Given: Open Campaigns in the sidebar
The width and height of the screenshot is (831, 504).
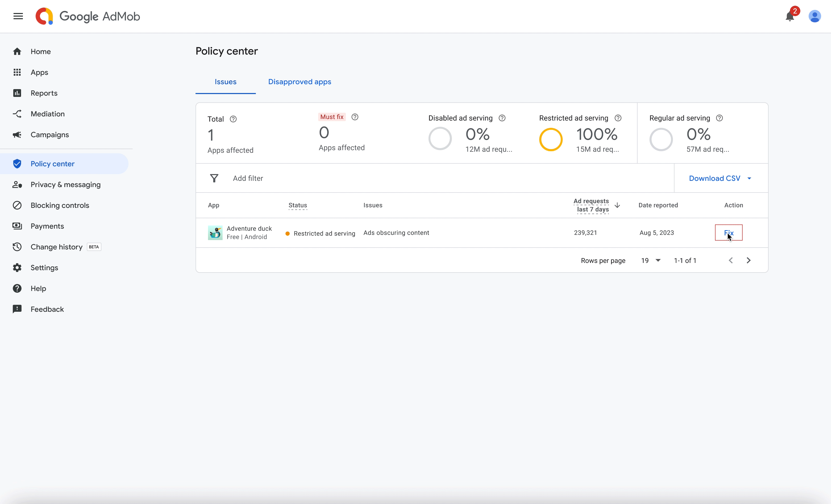Looking at the screenshot, I should click(50, 135).
